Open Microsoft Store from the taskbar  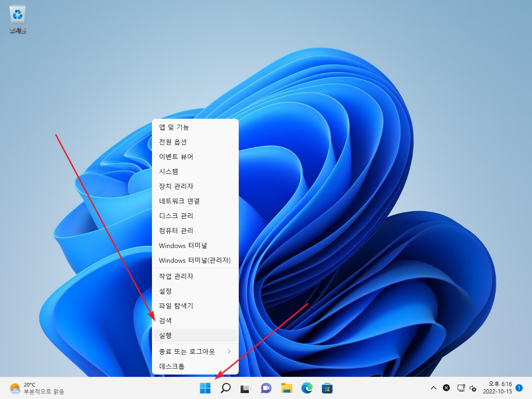pos(327,388)
